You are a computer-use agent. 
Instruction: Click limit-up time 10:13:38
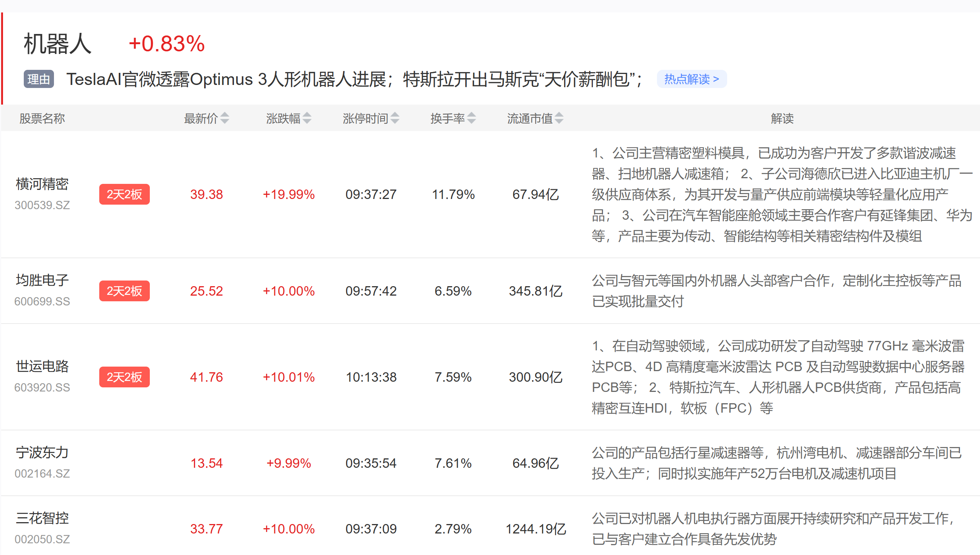(x=371, y=377)
